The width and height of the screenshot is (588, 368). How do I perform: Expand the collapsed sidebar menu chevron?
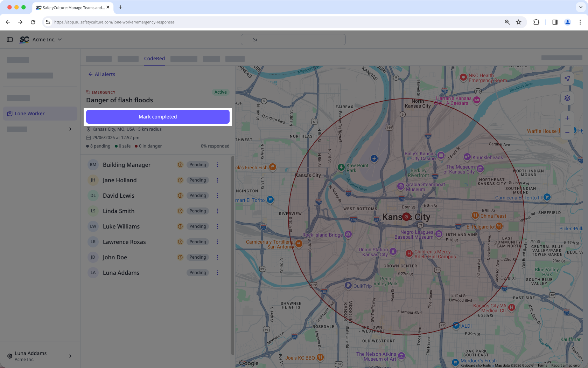coord(70,129)
